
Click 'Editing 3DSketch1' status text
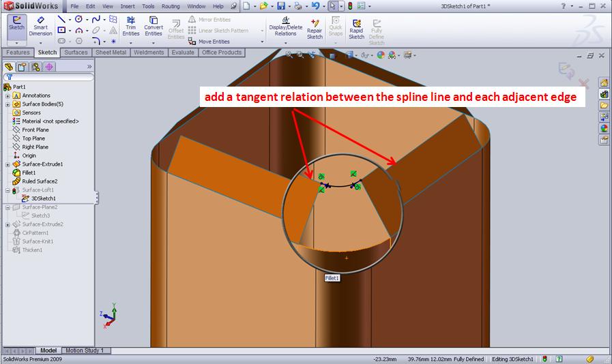(512, 359)
